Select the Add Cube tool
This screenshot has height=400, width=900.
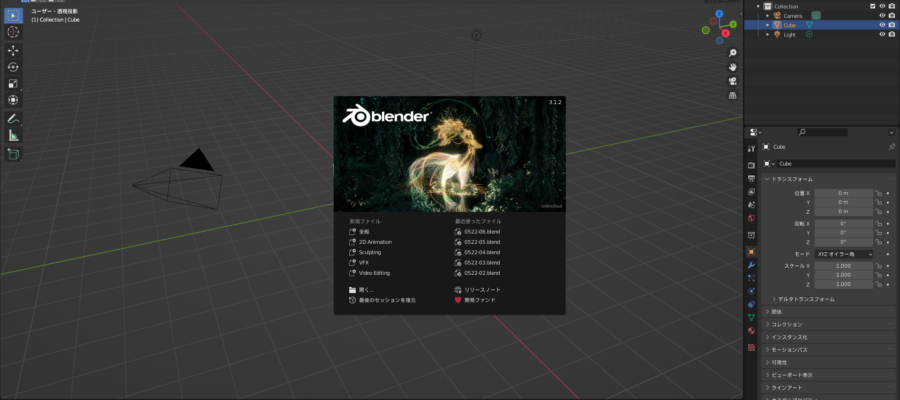pos(13,154)
